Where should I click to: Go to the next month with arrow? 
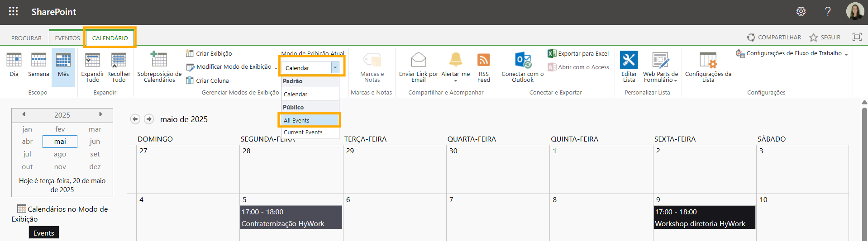click(149, 119)
